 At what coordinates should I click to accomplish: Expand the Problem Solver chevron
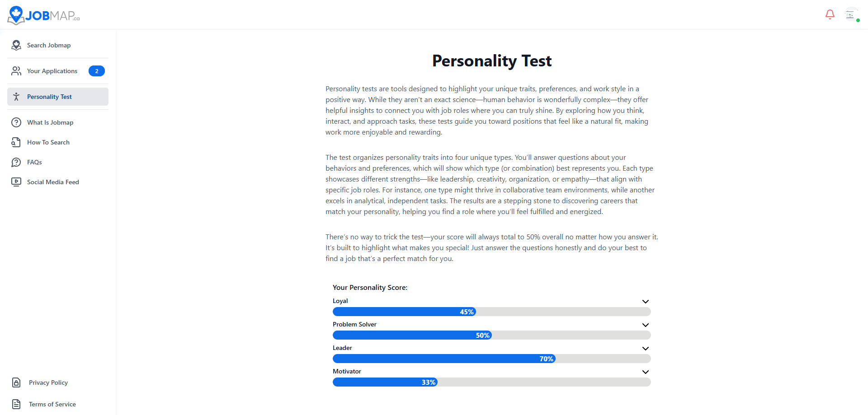[646, 325]
